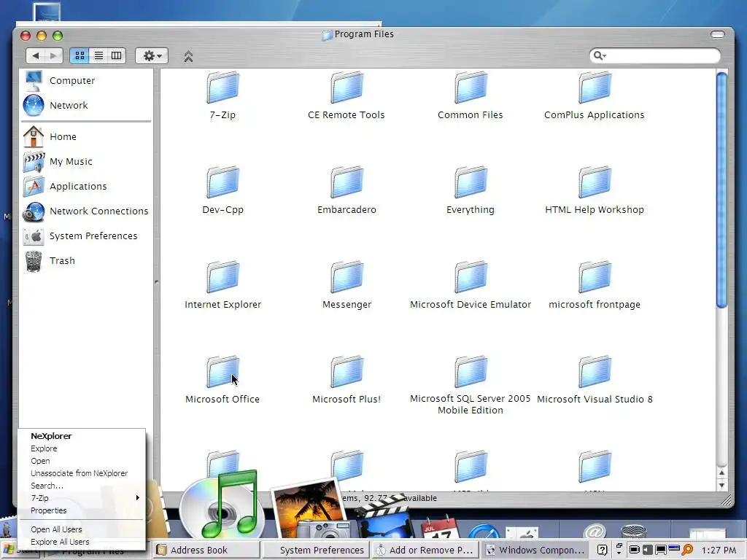Select the Common Files folder
Viewport: 747px width, 560px height.
click(x=471, y=88)
